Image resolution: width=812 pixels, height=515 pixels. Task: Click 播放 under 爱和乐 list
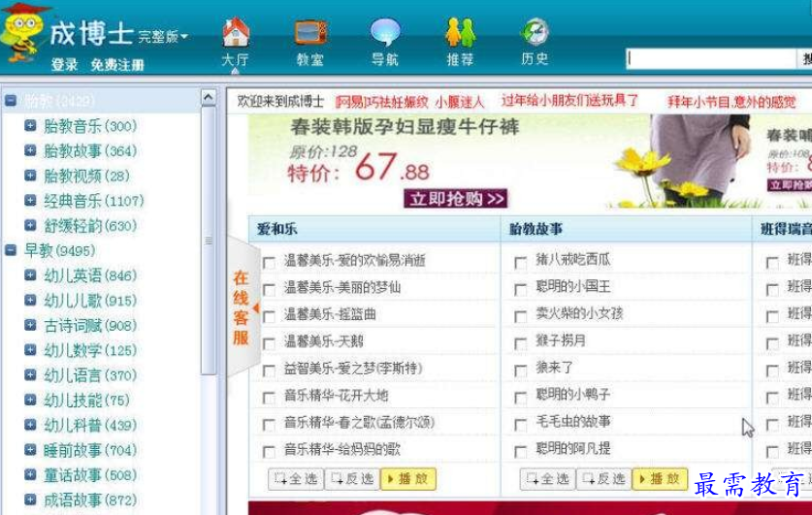pyautogui.click(x=408, y=479)
